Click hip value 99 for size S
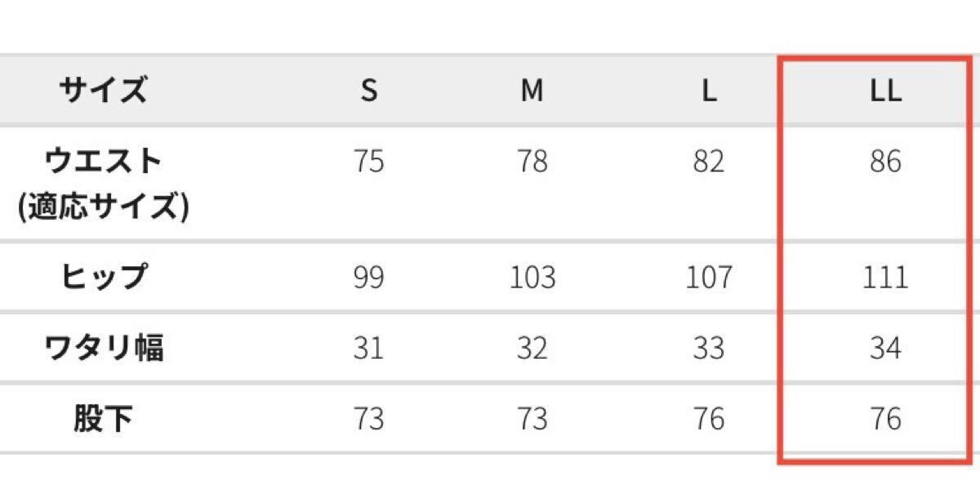The width and height of the screenshot is (980, 499). click(x=369, y=278)
